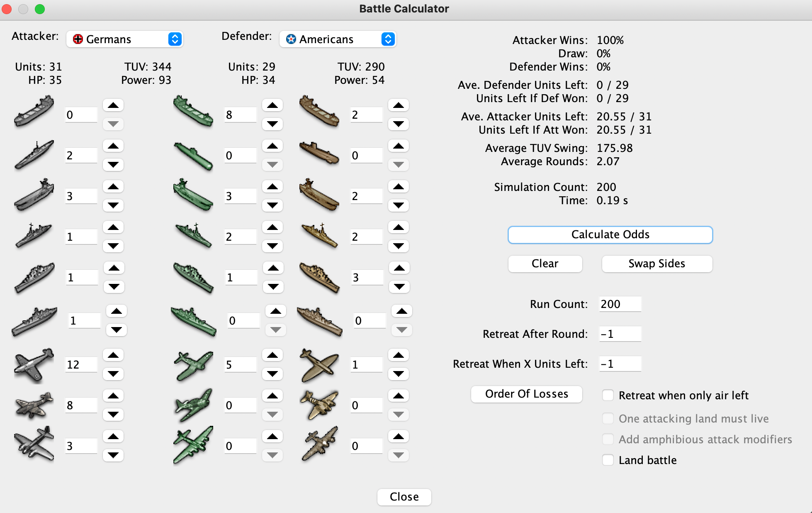Decrease gray submarine count with down arrow

pyautogui.click(x=113, y=165)
